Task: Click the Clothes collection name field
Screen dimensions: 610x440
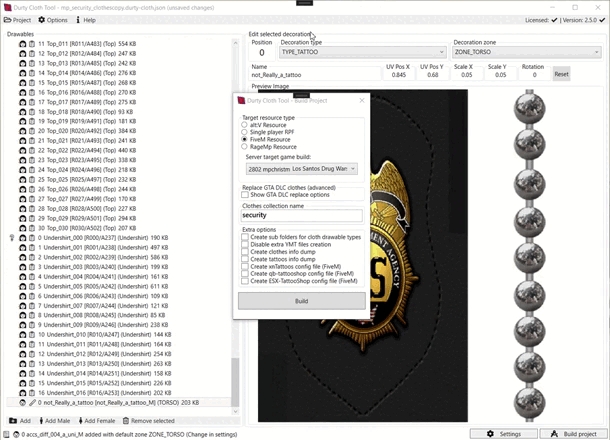Action: pyautogui.click(x=301, y=215)
